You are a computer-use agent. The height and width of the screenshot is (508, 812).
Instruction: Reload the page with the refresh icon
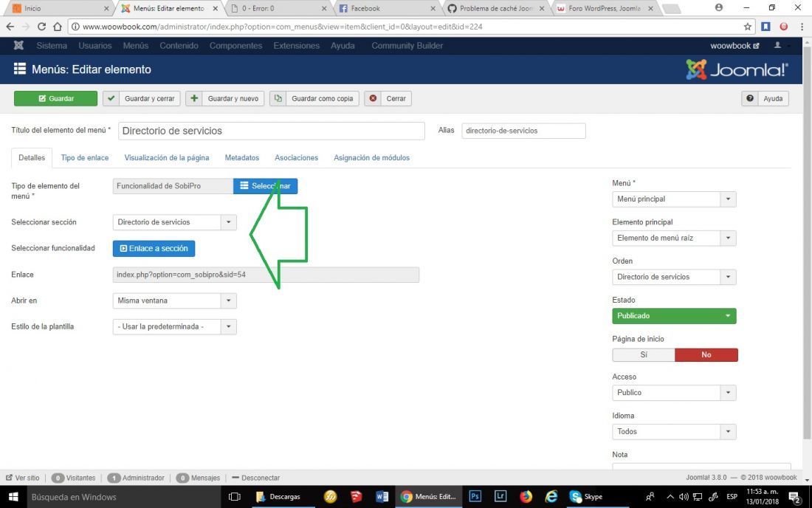coord(41,27)
